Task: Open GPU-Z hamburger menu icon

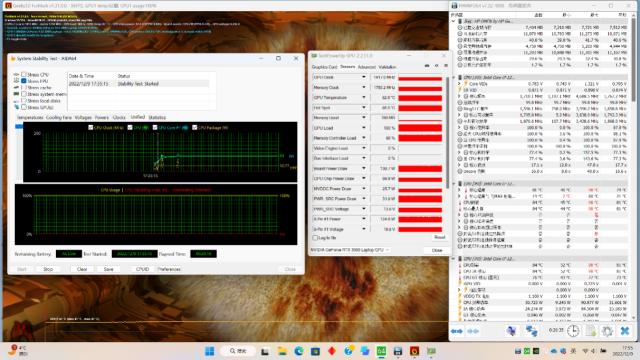Action: click(446, 66)
